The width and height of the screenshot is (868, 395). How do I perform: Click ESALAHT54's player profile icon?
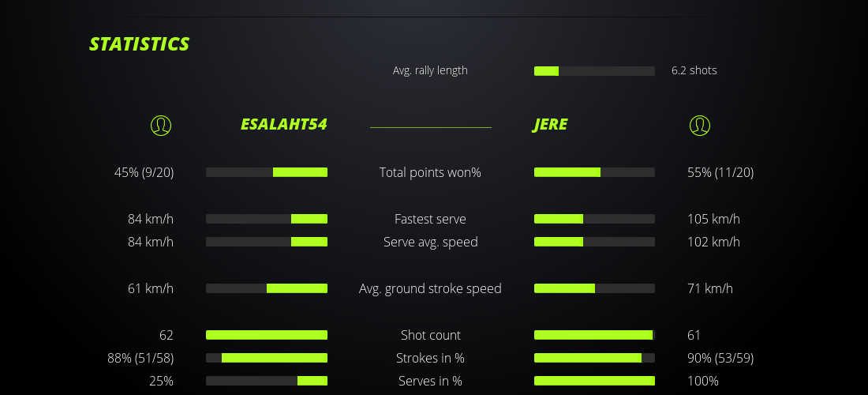point(160,125)
